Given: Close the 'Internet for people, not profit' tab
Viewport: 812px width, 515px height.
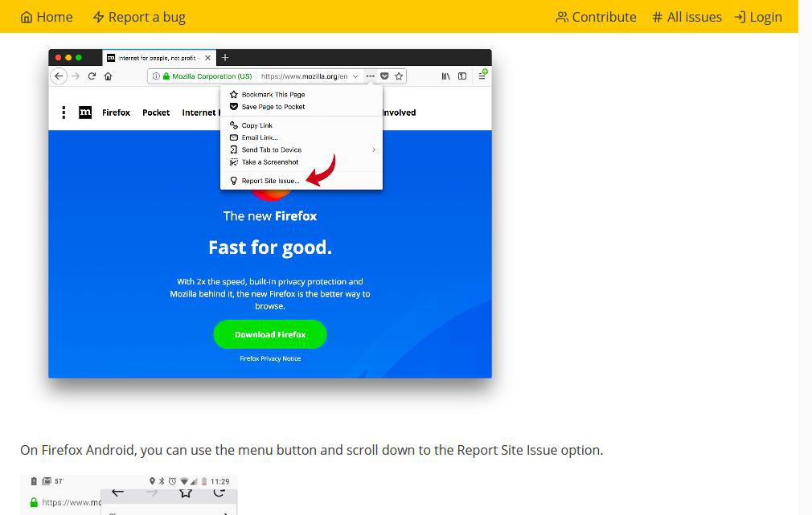Looking at the screenshot, I should pos(207,58).
